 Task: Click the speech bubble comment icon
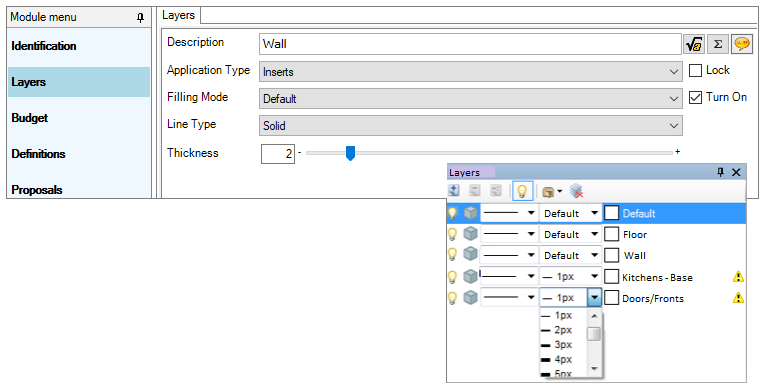pyautogui.click(x=741, y=44)
